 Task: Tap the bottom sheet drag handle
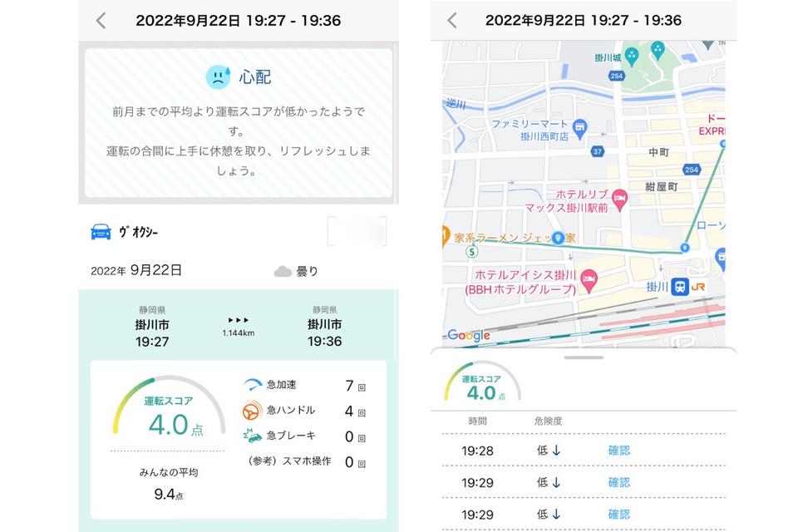(x=584, y=357)
